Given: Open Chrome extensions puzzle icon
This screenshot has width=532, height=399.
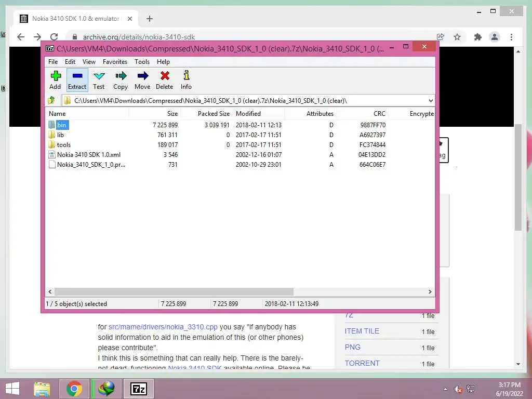Looking at the screenshot, I should (x=478, y=37).
